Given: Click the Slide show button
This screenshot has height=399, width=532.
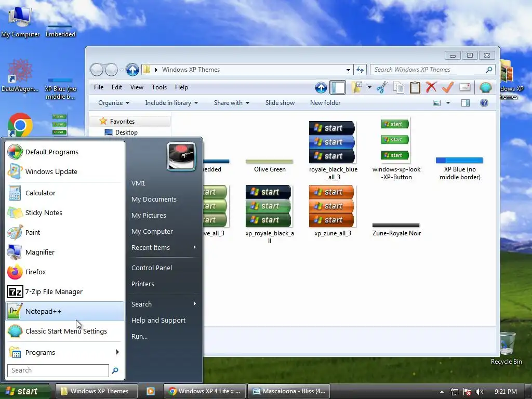Looking at the screenshot, I should click(280, 103).
